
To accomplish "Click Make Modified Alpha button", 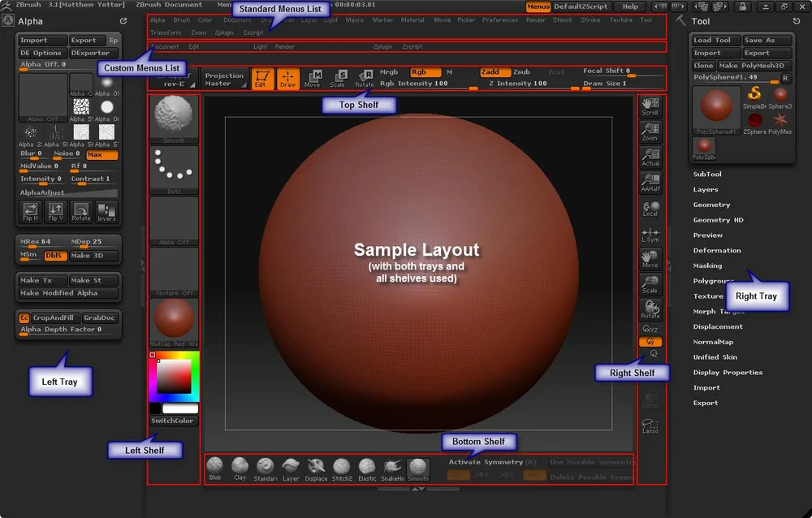I will [x=68, y=292].
